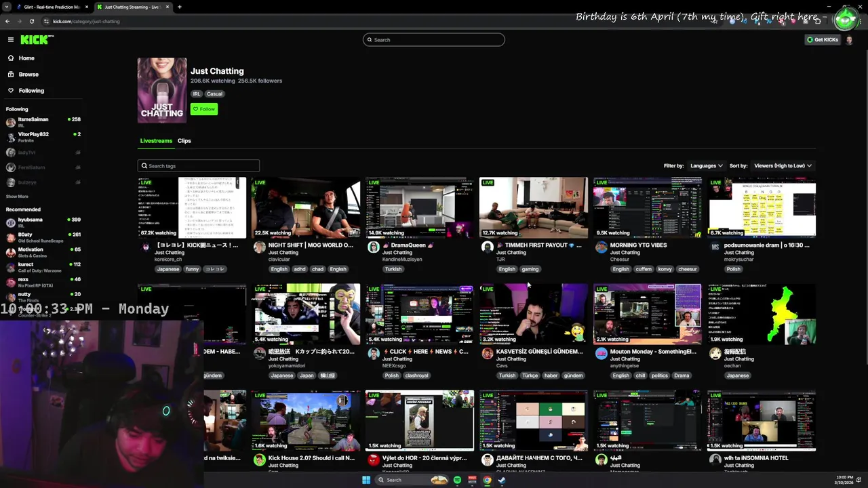
Task: Select the Casual tag under Just Chatting
Action: pyautogui.click(x=214, y=94)
